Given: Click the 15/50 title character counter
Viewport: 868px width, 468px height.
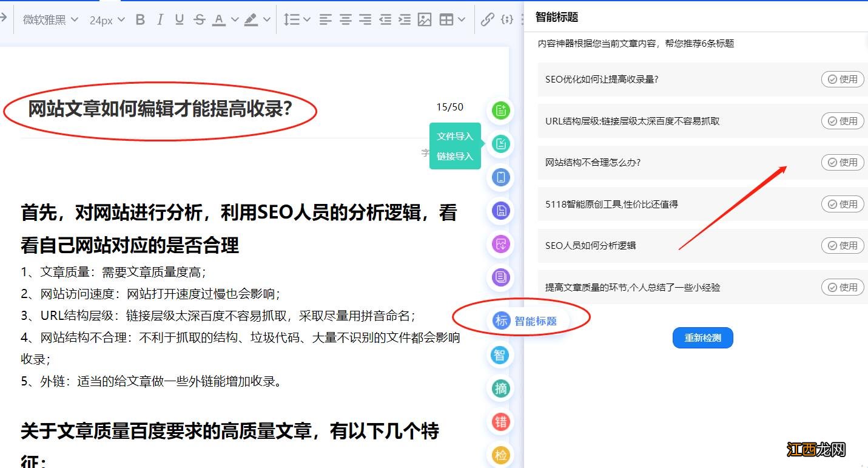Looking at the screenshot, I should click(449, 107).
